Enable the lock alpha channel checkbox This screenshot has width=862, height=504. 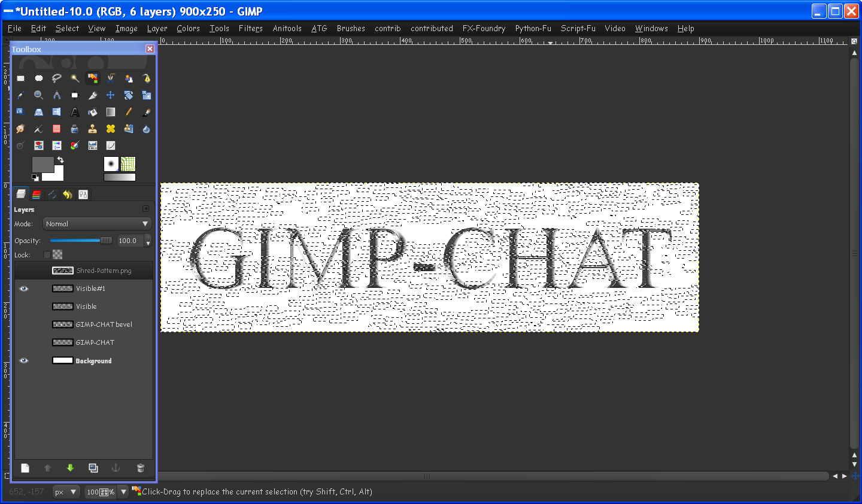click(x=47, y=255)
